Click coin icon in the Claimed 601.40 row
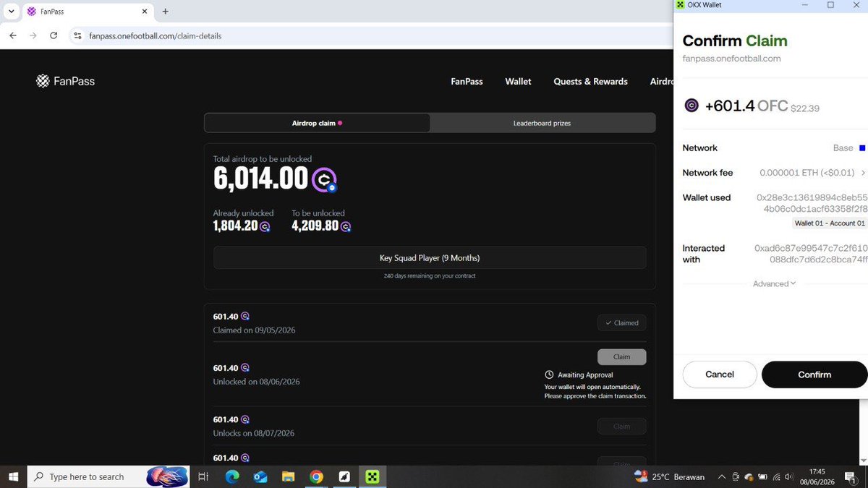 tap(245, 316)
